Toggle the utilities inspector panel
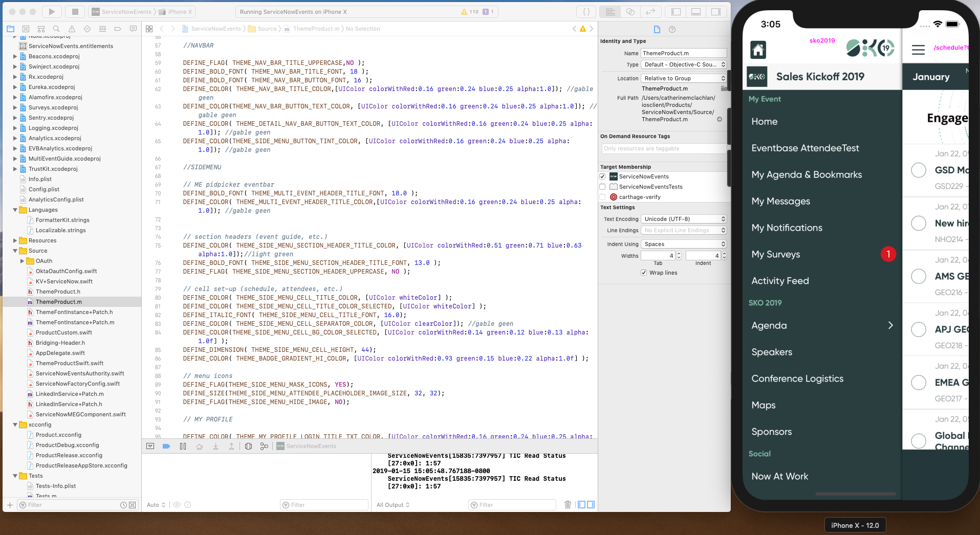Image resolution: width=980 pixels, height=535 pixels. click(716, 11)
